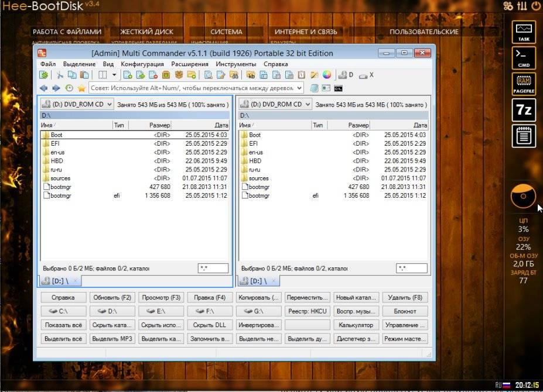Viewport: 543px width, 392px height.
Task: Click the green refresh icon in the toolbar
Action: coord(43,75)
